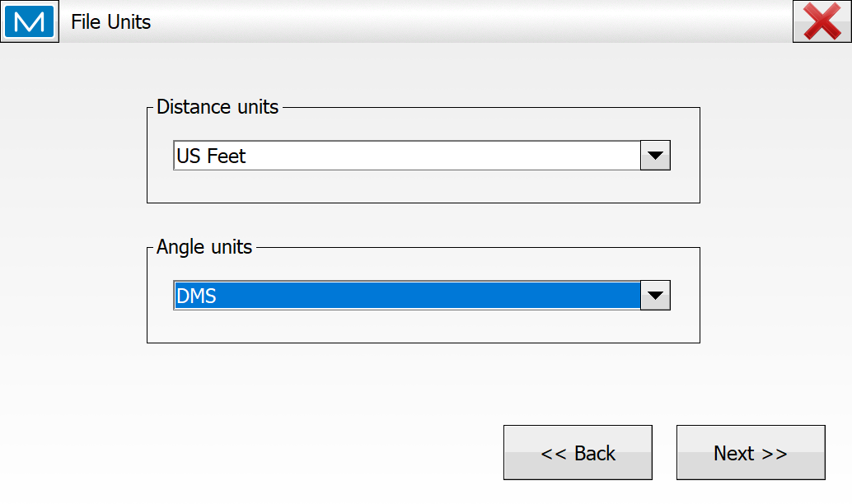Expand the Angle units dropdown arrow

point(655,296)
